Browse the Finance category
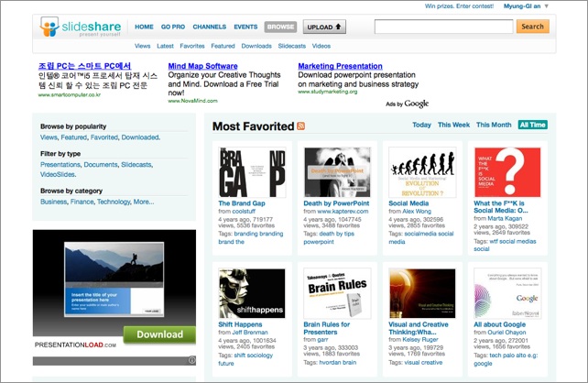Viewport: 588px width, 383px height. click(82, 202)
